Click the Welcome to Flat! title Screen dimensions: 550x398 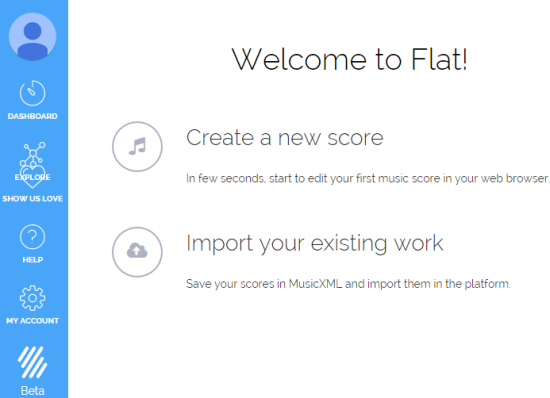coord(349,59)
